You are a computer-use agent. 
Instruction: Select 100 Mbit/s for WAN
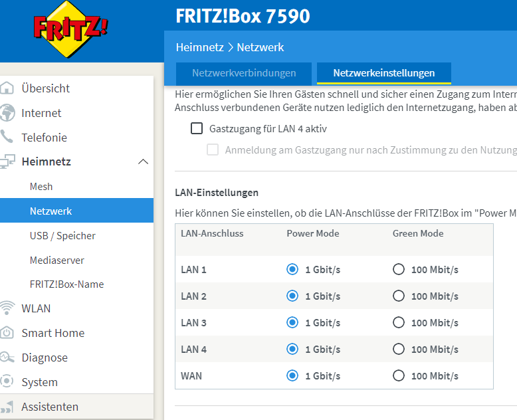click(x=399, y=375)
